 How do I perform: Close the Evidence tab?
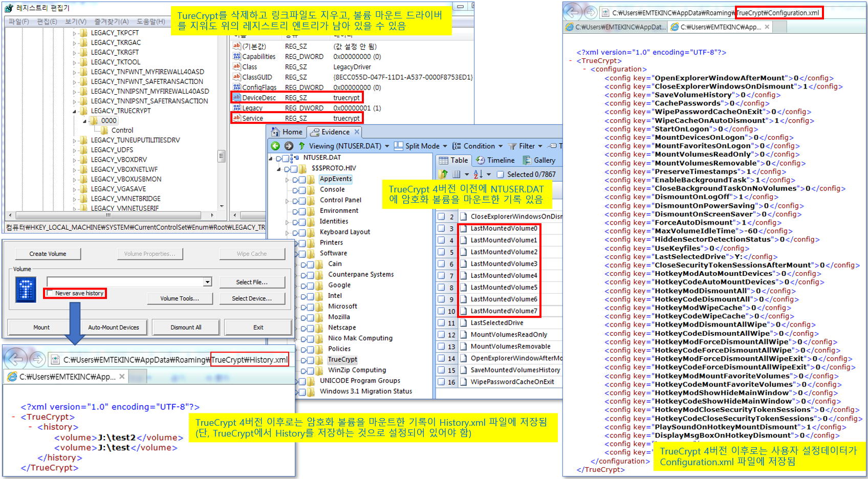(x=357, y=132)
